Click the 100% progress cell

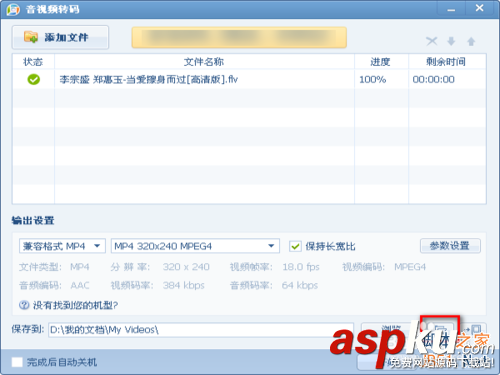pyautogui.click(x=381, y=79)
